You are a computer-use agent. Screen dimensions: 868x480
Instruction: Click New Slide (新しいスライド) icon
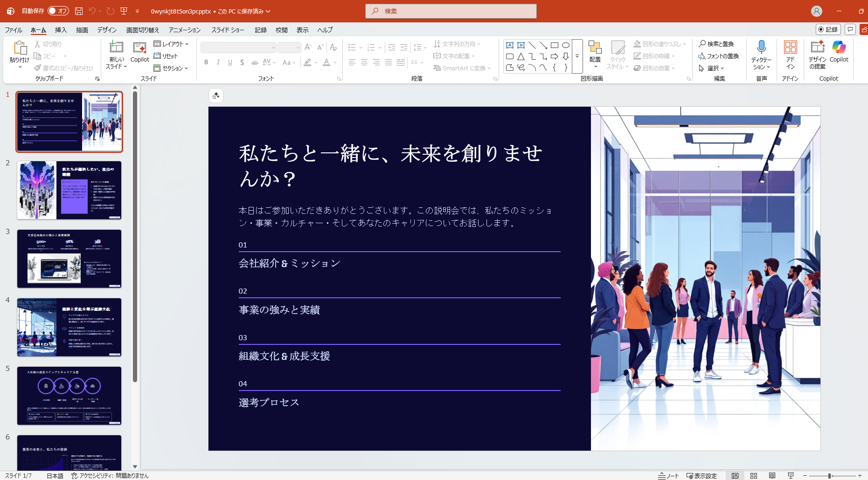pos(116,48)
